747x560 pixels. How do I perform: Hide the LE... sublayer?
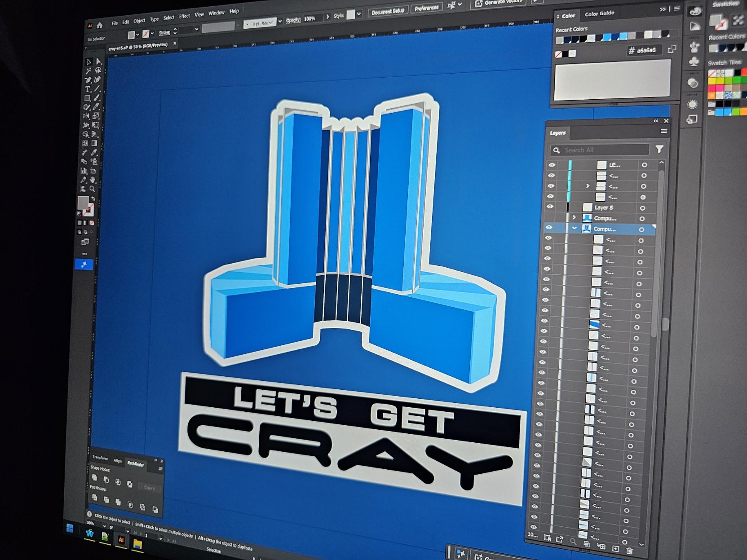[x=552, y=165]
